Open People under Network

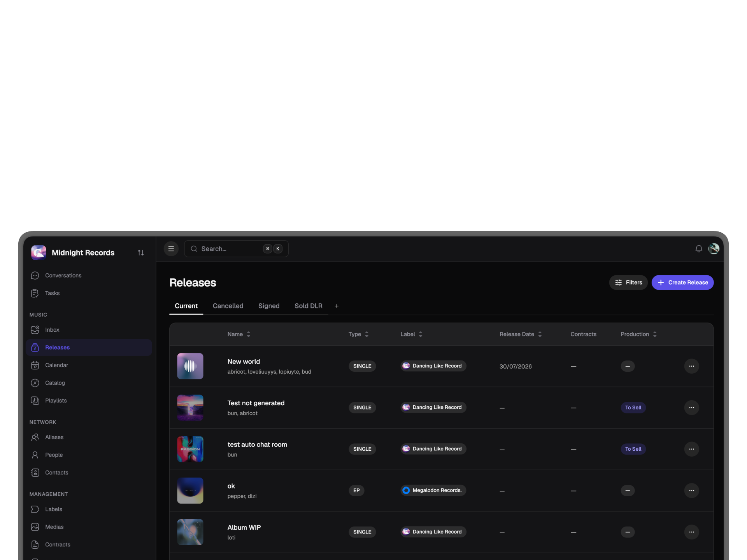click(x=89, y=455)
